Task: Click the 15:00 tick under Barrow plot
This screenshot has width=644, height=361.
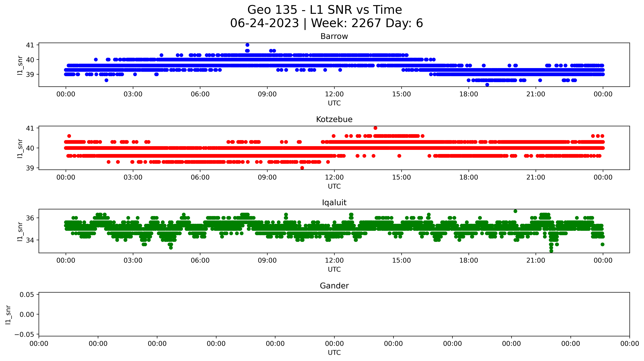Action: [x=401, y=94]
